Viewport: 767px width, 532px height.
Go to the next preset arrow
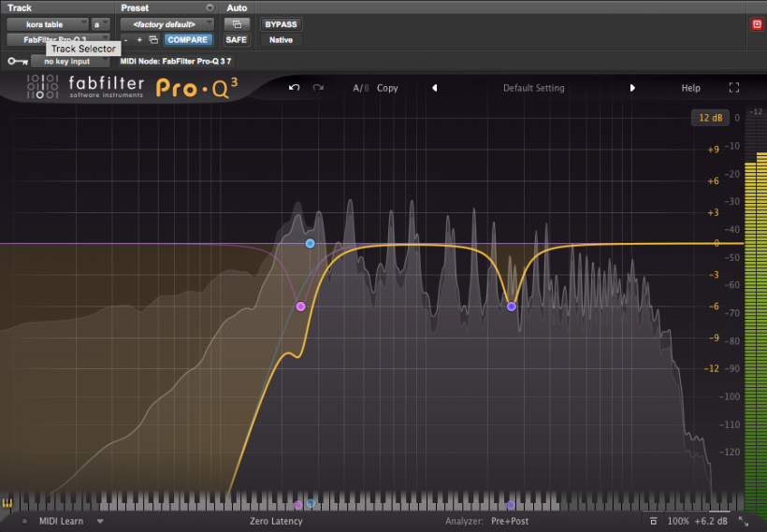coord(632,88)
